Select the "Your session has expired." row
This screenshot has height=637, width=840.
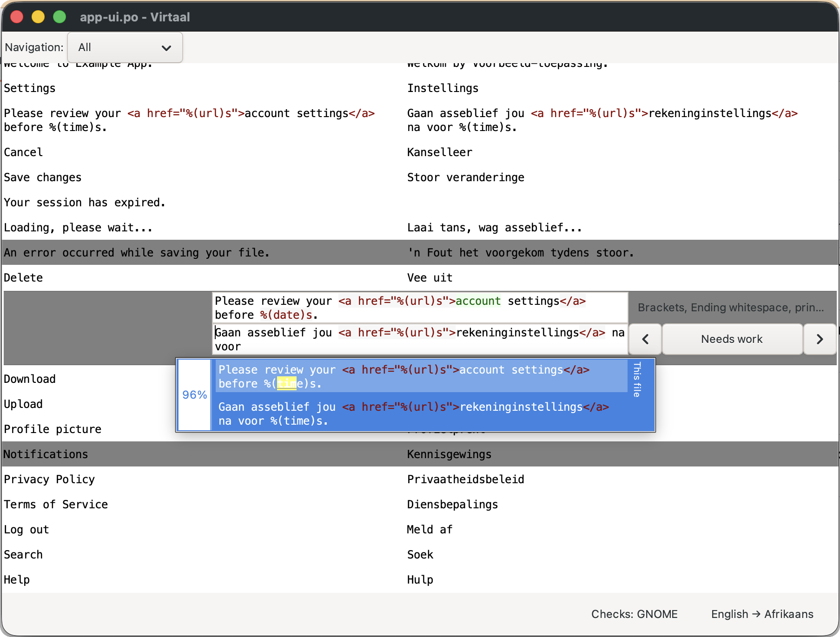point(420,203)
